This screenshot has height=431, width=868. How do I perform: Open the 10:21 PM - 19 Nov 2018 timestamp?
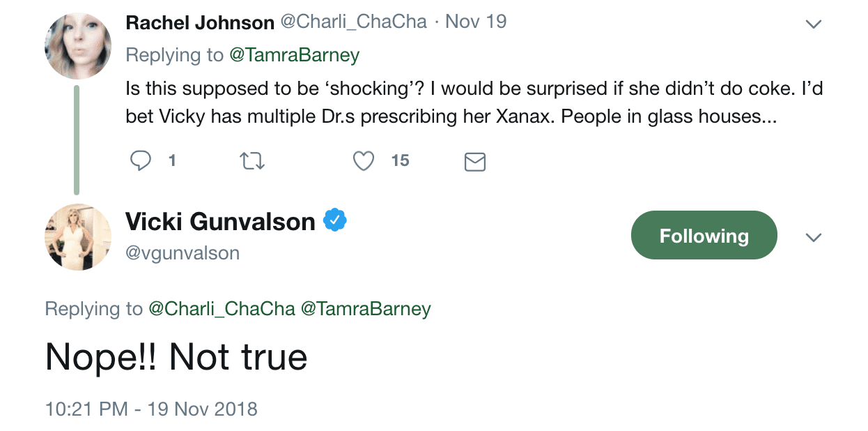[x=151, y=408]
